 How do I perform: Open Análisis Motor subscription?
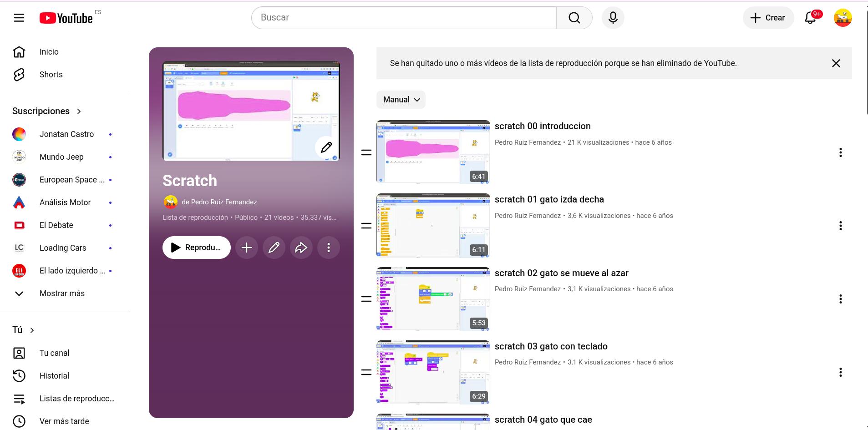pos(65,202)
